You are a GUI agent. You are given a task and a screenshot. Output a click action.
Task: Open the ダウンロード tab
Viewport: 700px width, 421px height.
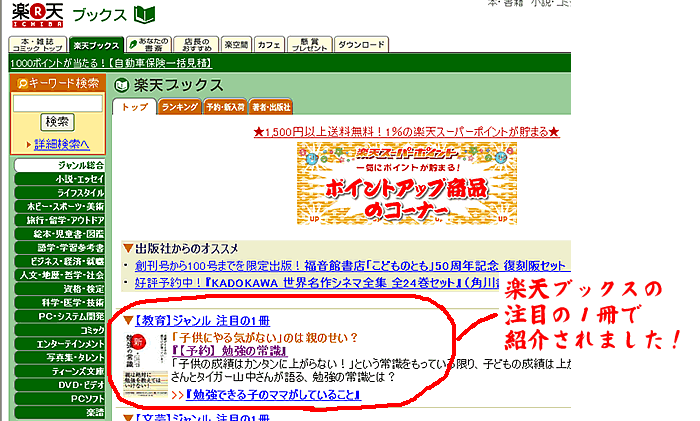coord(361,45)
